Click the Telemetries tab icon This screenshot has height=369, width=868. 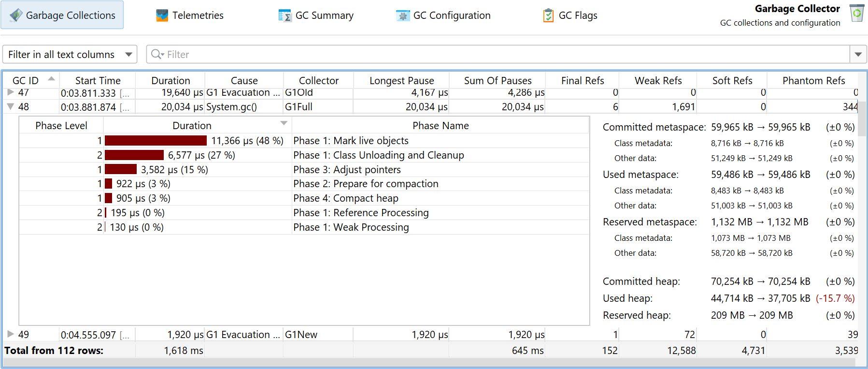click(x=162, y=15)
